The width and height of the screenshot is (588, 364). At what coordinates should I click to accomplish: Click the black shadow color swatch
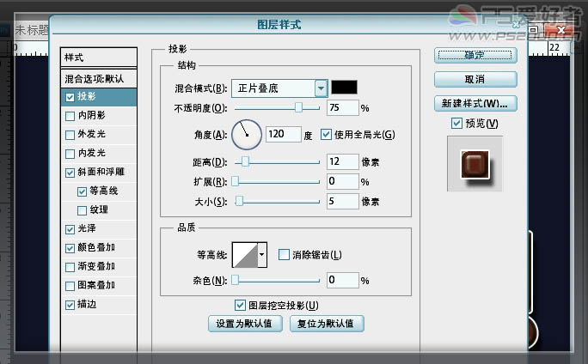pyautogui.click(x=344, y=88)
